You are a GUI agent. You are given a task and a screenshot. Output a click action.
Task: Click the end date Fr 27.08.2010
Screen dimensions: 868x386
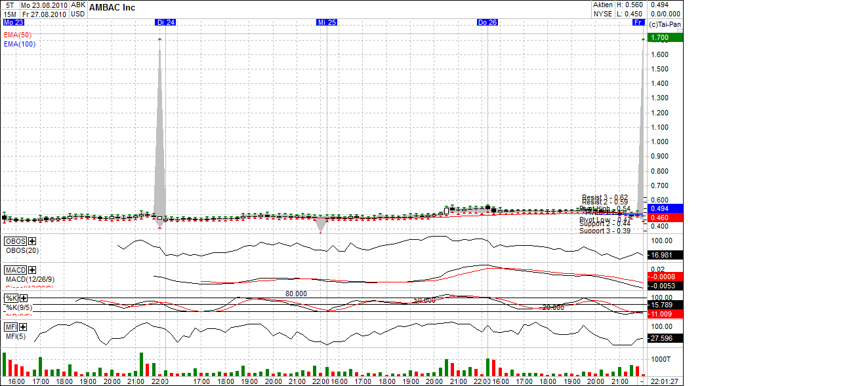point(44,13)
